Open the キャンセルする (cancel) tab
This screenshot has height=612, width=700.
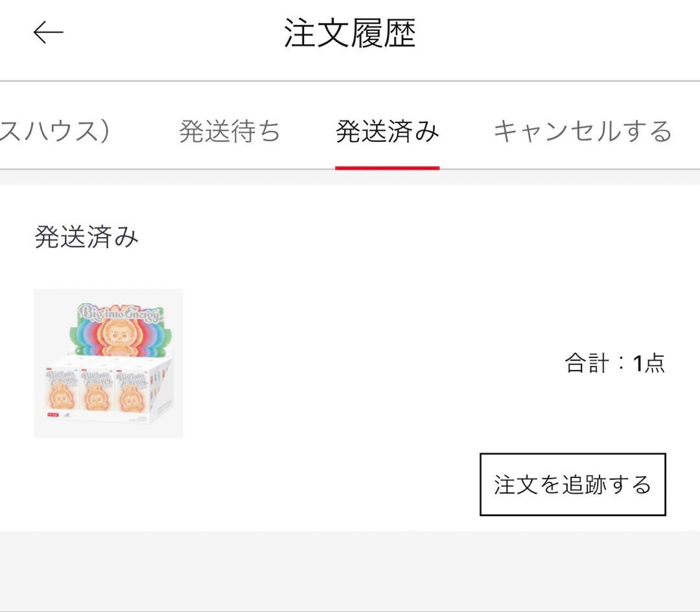pos(583,131)
